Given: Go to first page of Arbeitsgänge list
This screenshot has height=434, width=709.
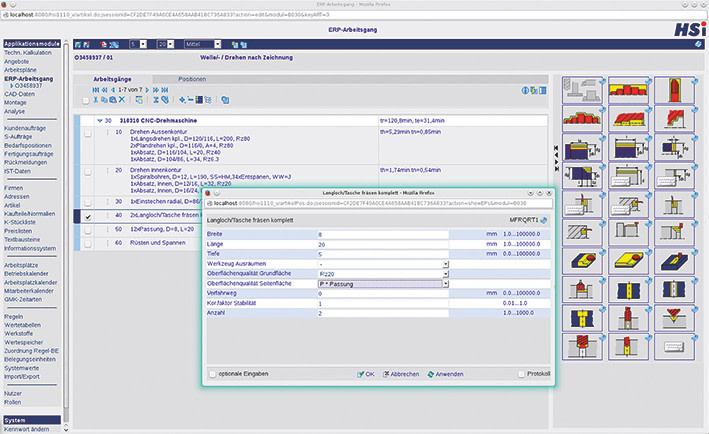Looking at the screenshot, I should click(x=96, y=90).
